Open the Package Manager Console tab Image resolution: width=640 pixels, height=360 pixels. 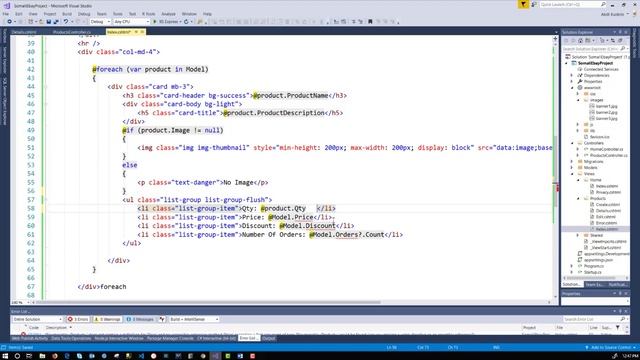point(170,338)
